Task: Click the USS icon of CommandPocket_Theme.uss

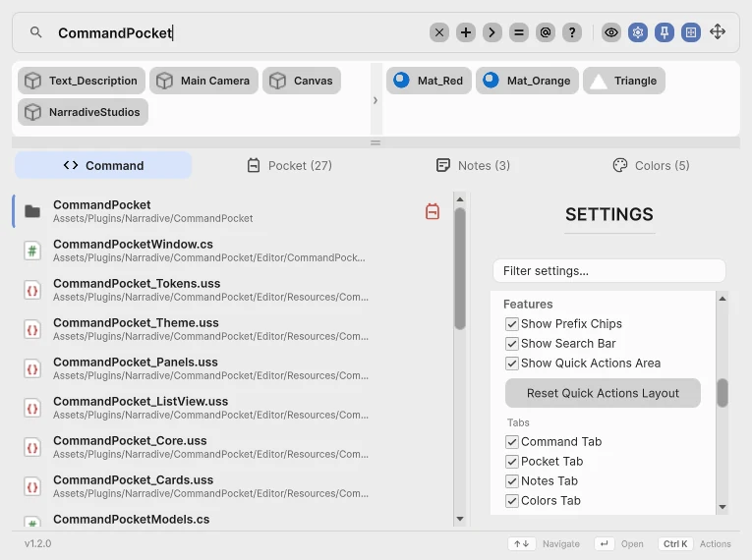Action: pyautogui.click(x=32, y=329)
